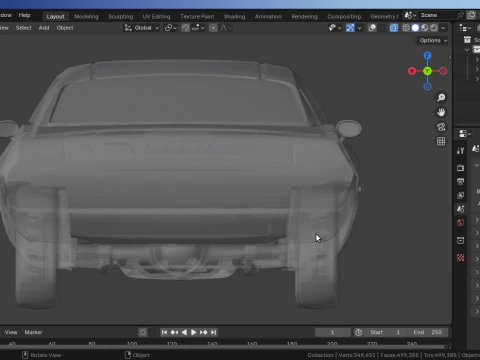Viewport: 480px width, 360px height.
Task: Click the use preview range clock icon
Action: [x=359, y=332]
